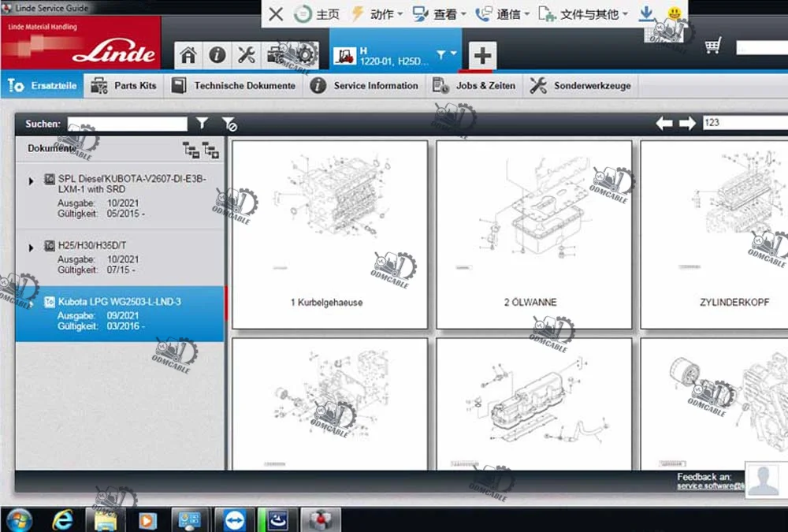Go to next page with right arrow

pyautogui.click(x=687, y=123)
